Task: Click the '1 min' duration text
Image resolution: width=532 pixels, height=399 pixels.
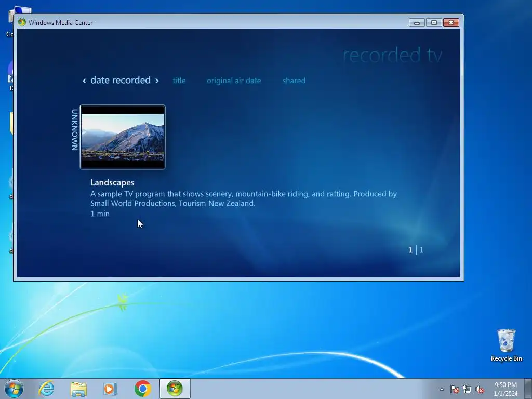Action: [100, 214]
